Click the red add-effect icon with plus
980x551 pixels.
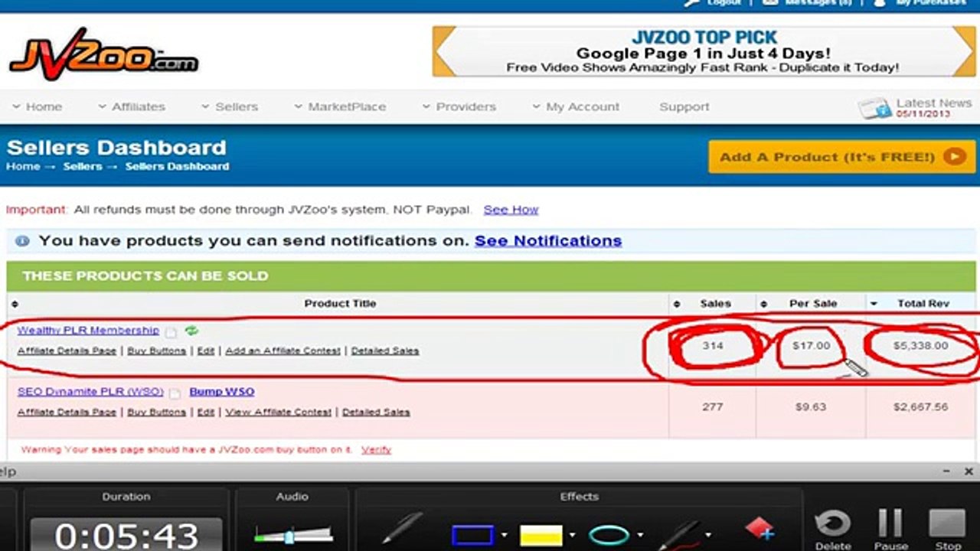(759, 529)
